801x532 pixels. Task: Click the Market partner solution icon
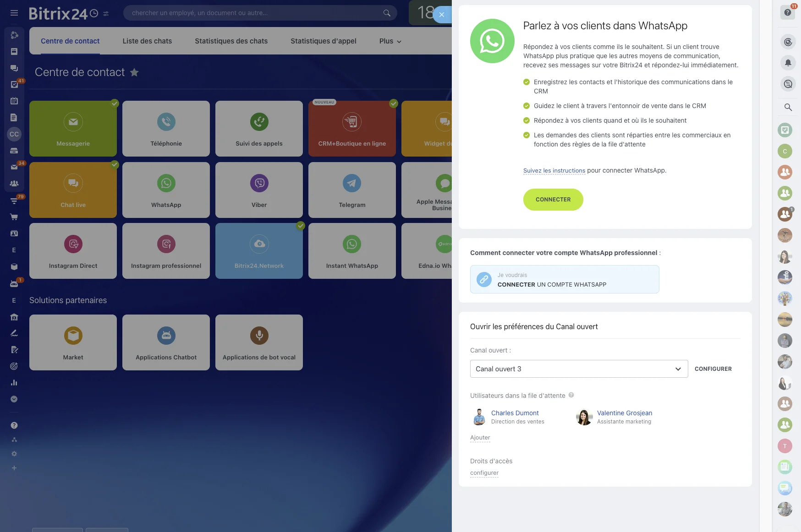(x=73, y=336)
